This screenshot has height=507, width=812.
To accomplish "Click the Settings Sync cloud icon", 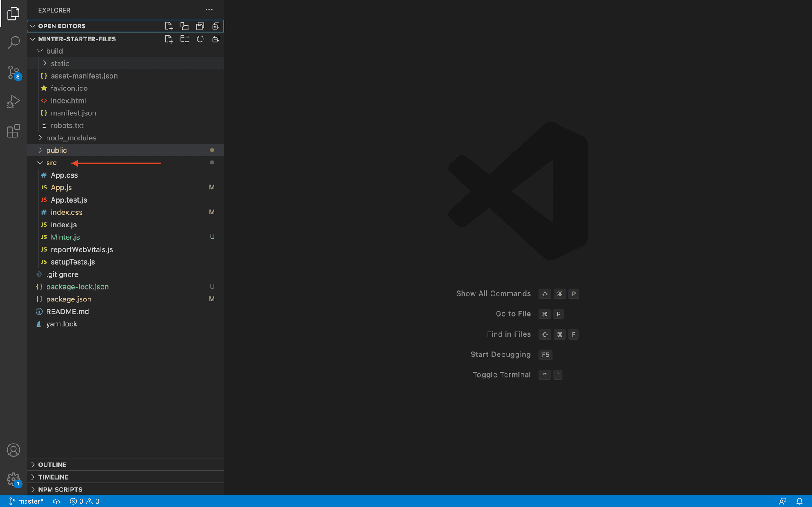I will point(56,501).
